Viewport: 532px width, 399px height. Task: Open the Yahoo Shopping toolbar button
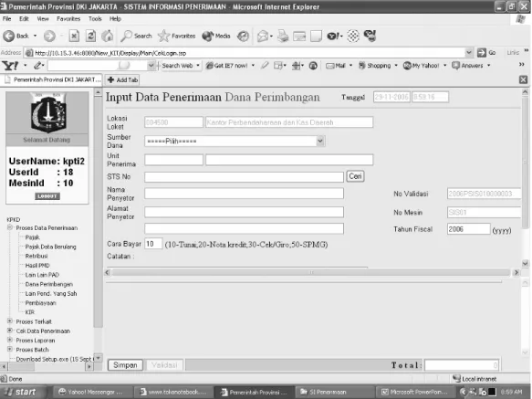[374, 66]
